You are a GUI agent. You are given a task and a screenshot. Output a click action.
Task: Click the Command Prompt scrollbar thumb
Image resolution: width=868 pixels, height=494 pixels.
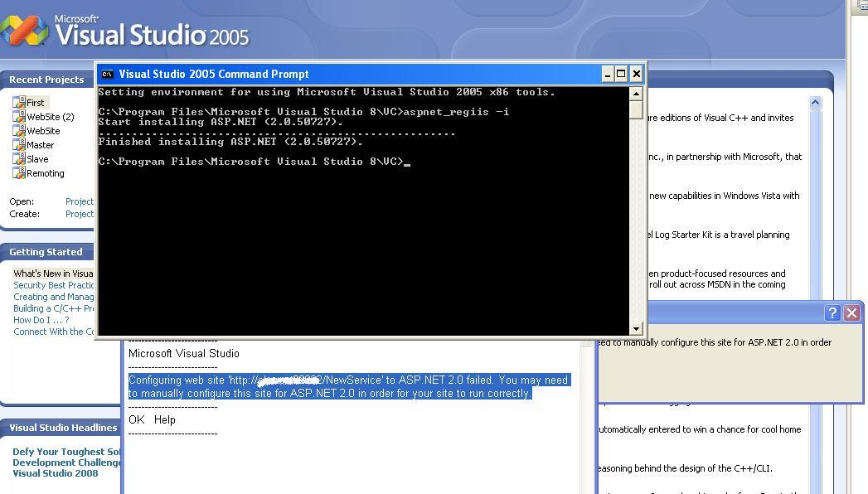(636, 109)
